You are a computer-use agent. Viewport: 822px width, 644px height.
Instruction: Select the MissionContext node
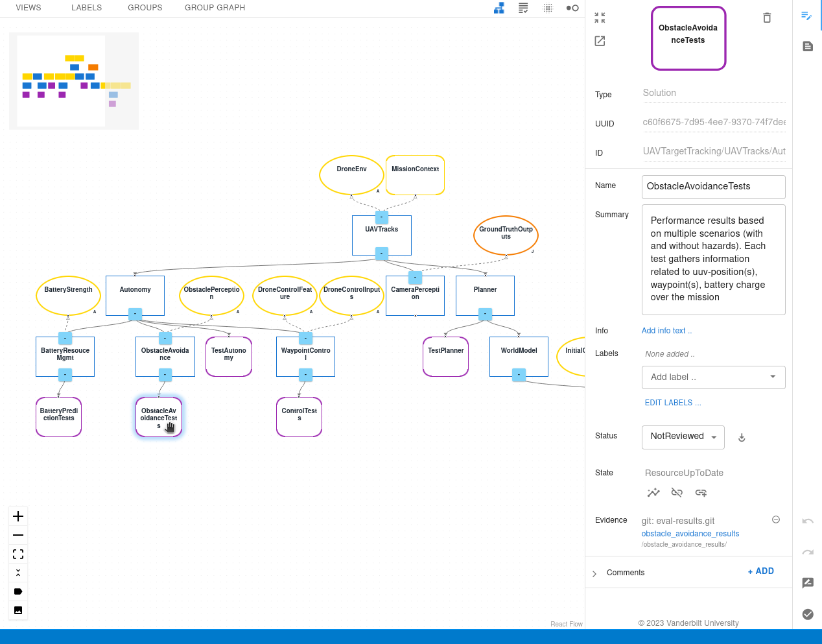pyautogui.click(x=415, y=175)
